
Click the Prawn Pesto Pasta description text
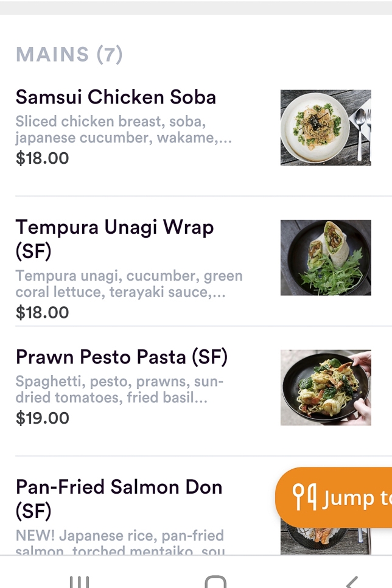pos(119,390)
